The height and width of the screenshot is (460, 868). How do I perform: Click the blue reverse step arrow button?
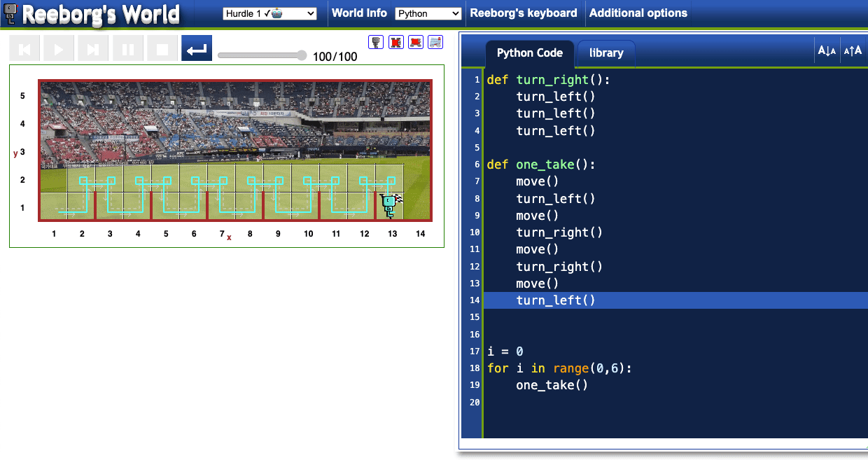197,49
